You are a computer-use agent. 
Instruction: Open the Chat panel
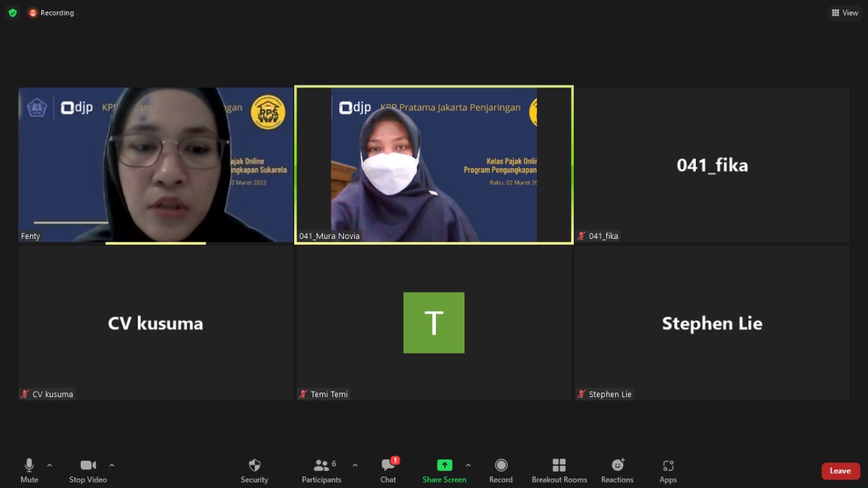pos(389,466)
